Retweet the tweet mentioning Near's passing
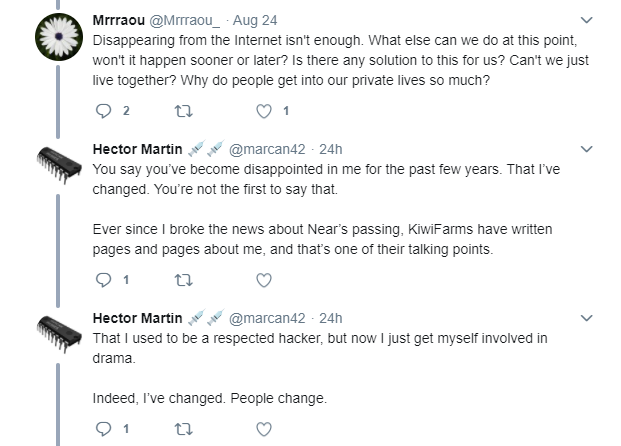Viewport: 621px width, 446px height. point(184,280)
